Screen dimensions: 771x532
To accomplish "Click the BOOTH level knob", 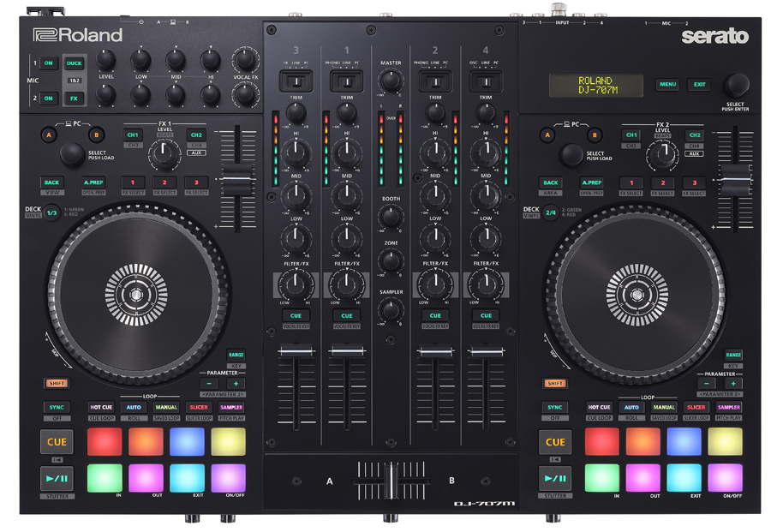I will coord(391,216).
